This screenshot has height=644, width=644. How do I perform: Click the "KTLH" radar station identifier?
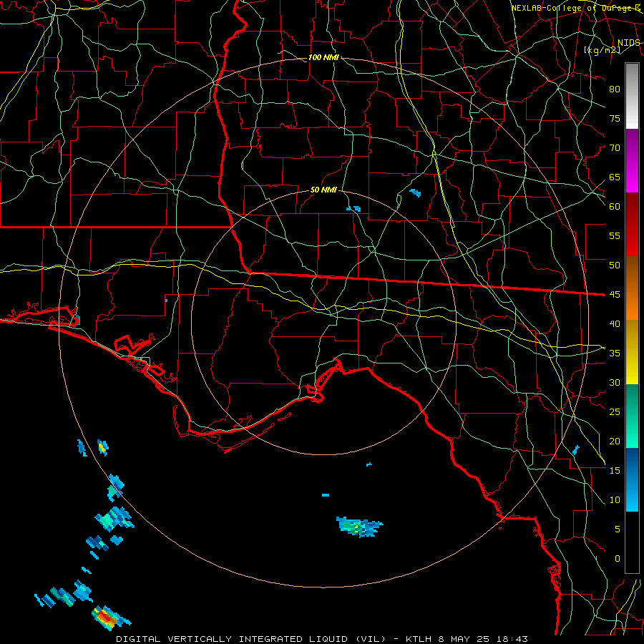click(419, 639)
